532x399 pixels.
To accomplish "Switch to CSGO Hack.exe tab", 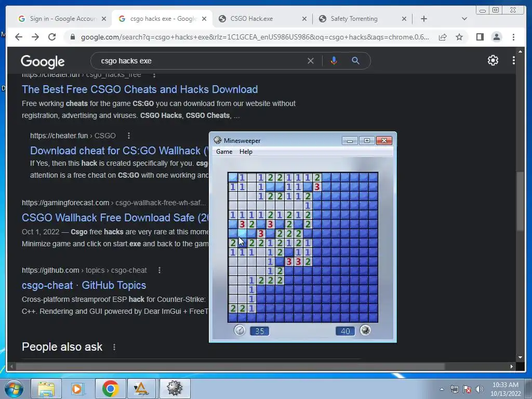I will (x=251, y=19).
